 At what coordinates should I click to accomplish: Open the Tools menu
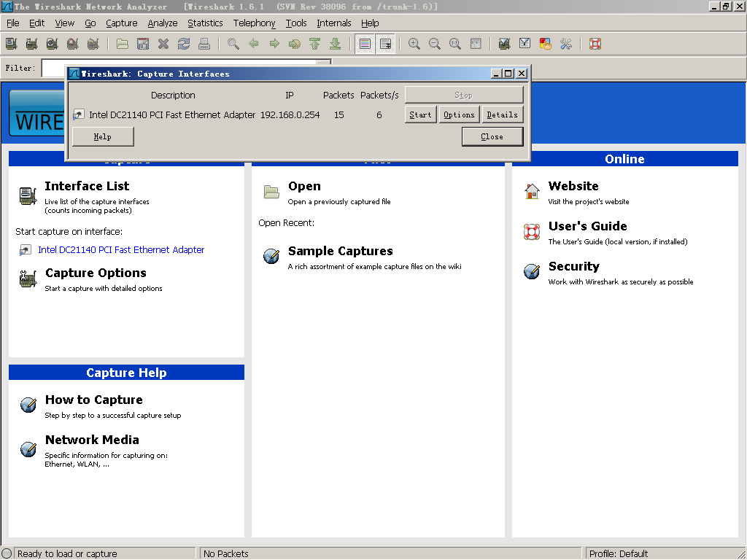296,23
